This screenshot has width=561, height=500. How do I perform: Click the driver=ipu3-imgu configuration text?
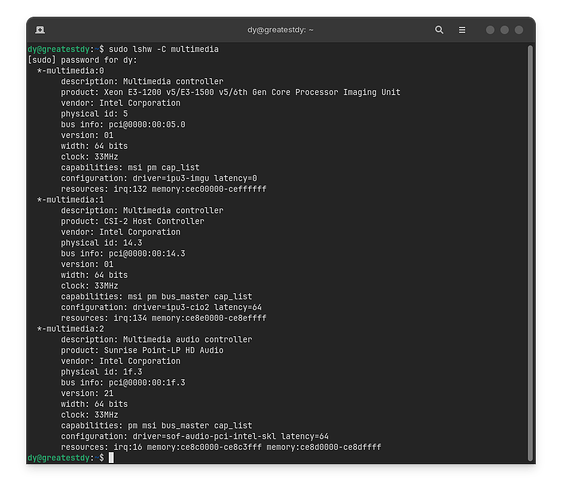pyautogui.click(x=171, y=178)
